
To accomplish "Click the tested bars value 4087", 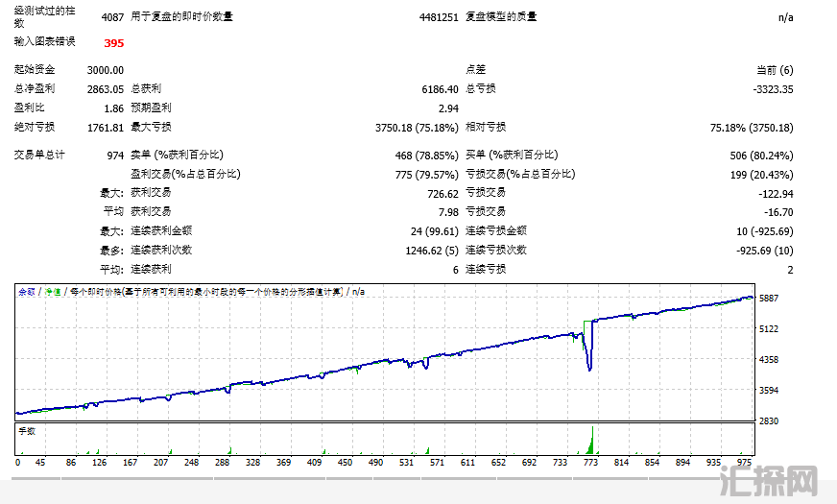I will (111, 17).
